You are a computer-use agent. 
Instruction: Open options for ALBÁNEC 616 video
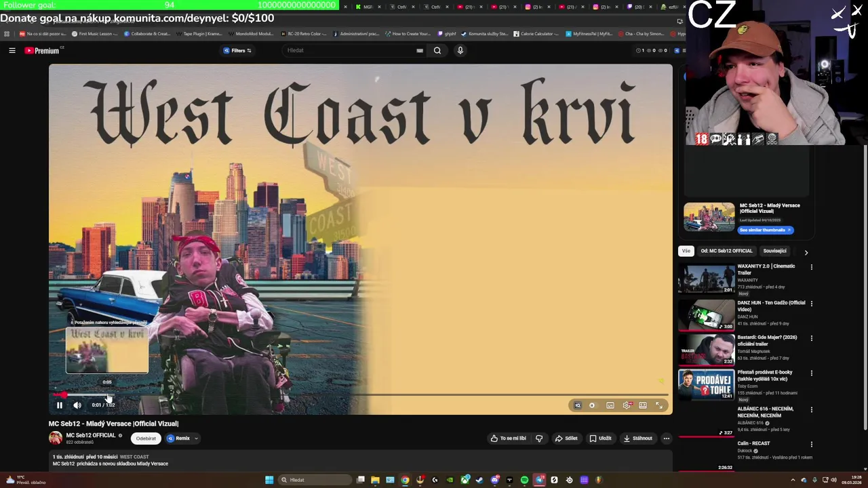coord(811,410)
